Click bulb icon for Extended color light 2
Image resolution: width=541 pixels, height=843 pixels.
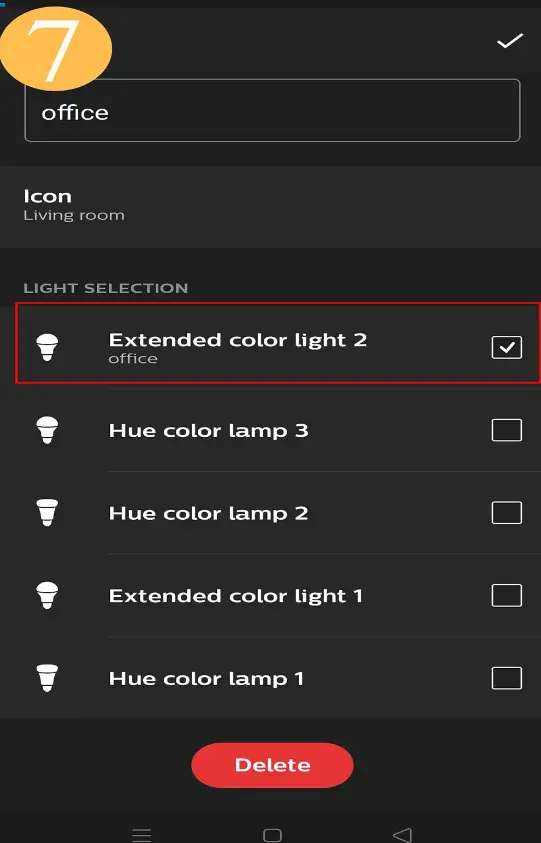tap(47, 347)
